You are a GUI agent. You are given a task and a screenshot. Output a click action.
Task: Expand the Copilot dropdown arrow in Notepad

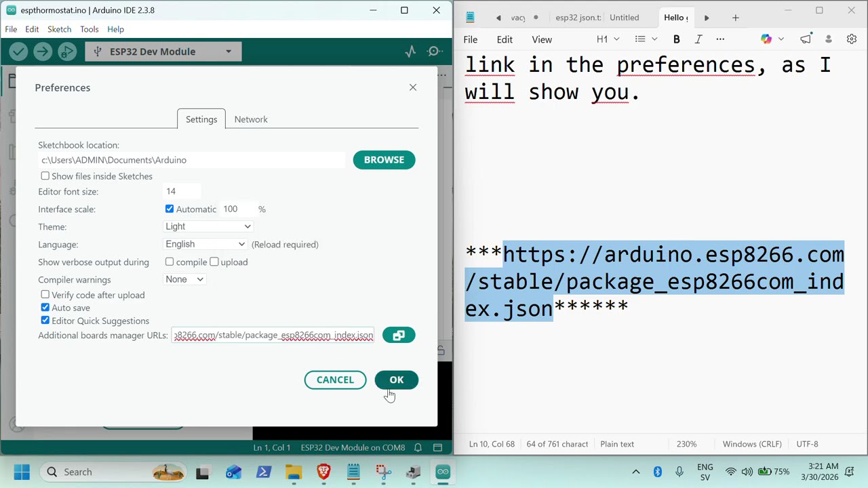coord(781,39)
